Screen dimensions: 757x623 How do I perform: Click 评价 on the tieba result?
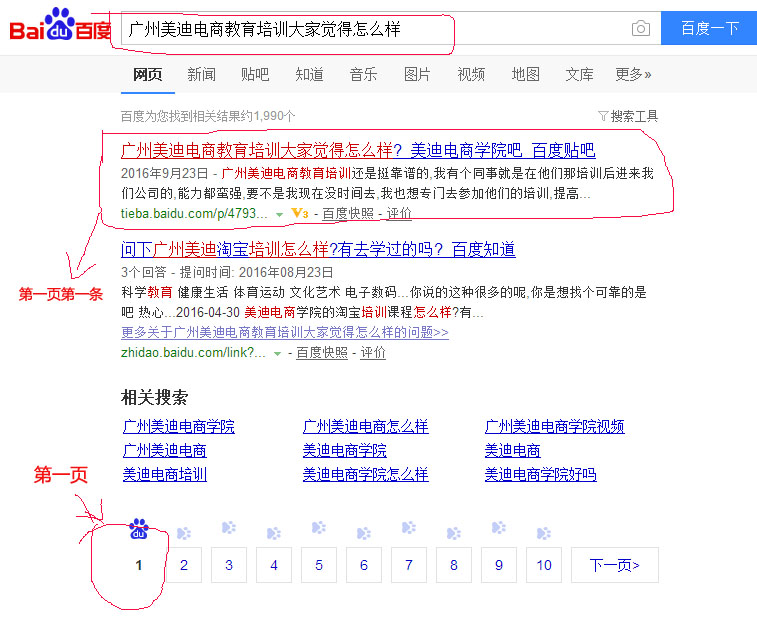coord(399,213)
